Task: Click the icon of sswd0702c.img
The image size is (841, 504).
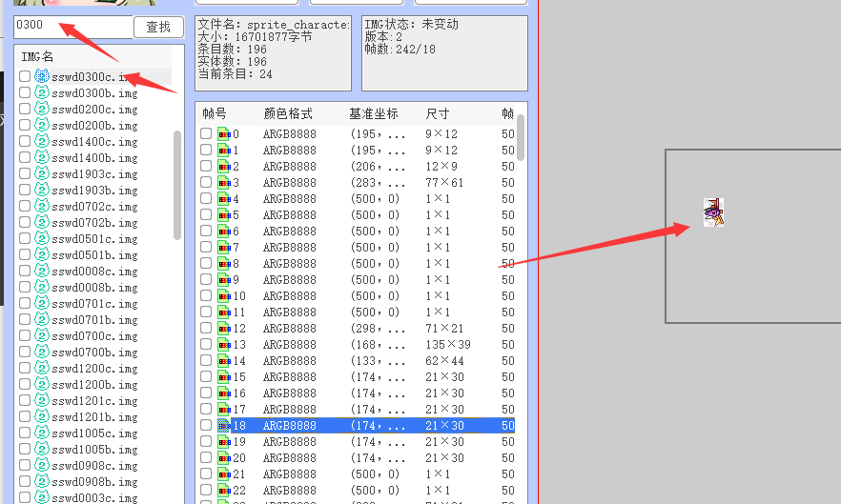Action: 41,206
